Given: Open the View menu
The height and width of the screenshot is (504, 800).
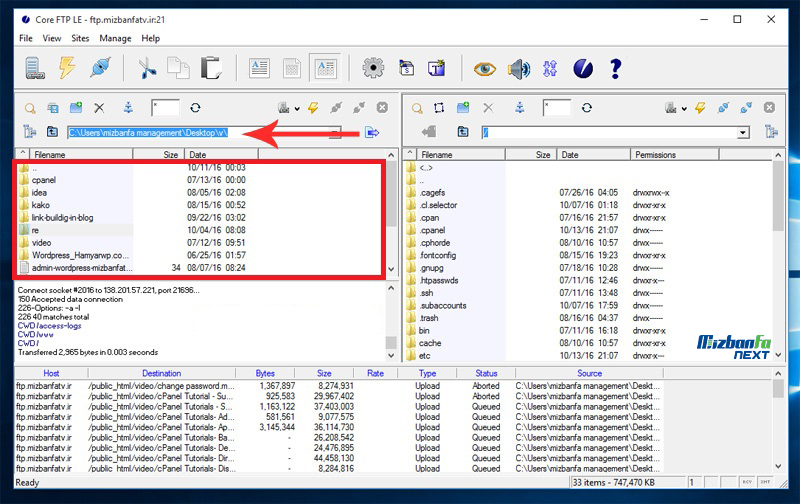Looking at the screenshot, I should click(52, 38).
